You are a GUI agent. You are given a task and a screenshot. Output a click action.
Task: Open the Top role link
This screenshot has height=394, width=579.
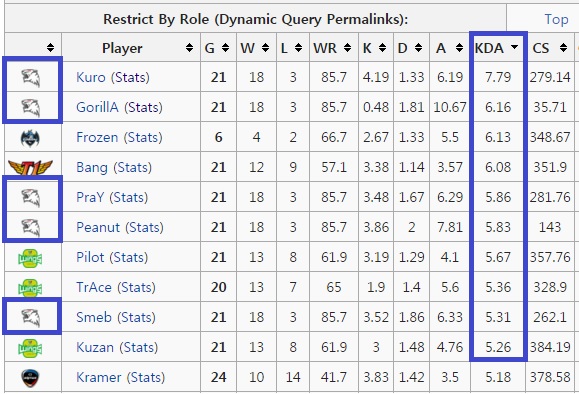(x=556, y=19)
